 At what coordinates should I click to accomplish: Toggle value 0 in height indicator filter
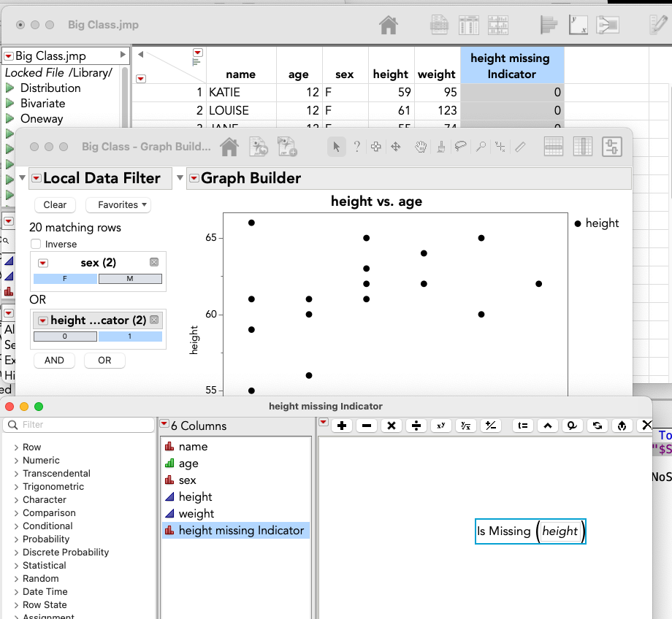coord(65,337)
